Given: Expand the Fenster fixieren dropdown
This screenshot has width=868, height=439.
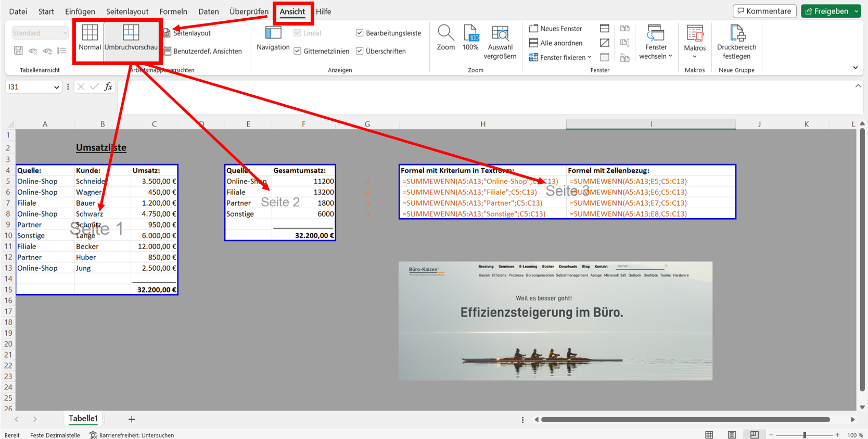Looking at the screenshot, I should click(x=560, y=57).
